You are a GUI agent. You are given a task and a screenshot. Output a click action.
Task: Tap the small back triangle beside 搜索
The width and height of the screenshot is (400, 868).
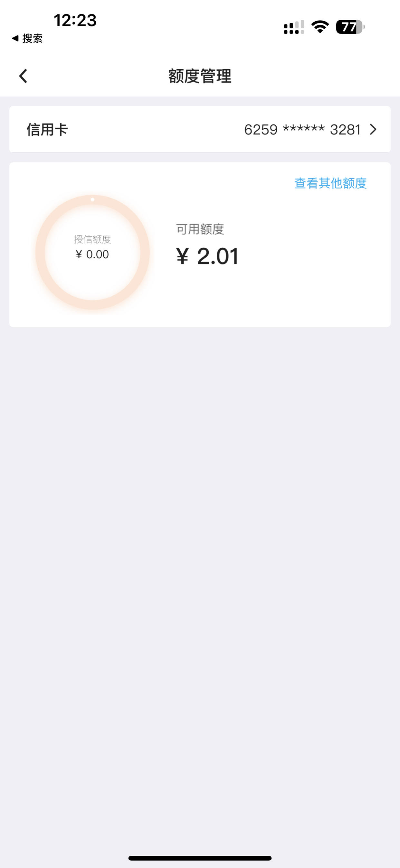click(x=15, y=38)
